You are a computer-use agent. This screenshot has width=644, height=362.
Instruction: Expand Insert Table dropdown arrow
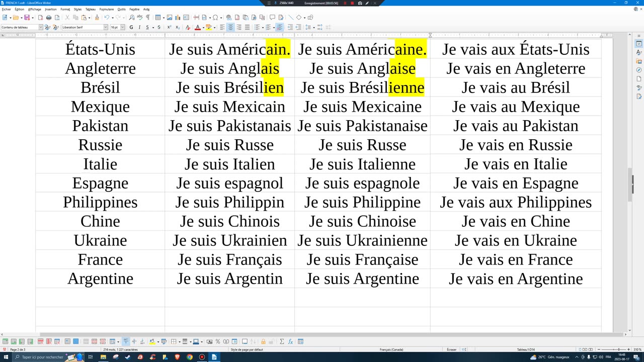pyautogui.click(x=164, y=18)
